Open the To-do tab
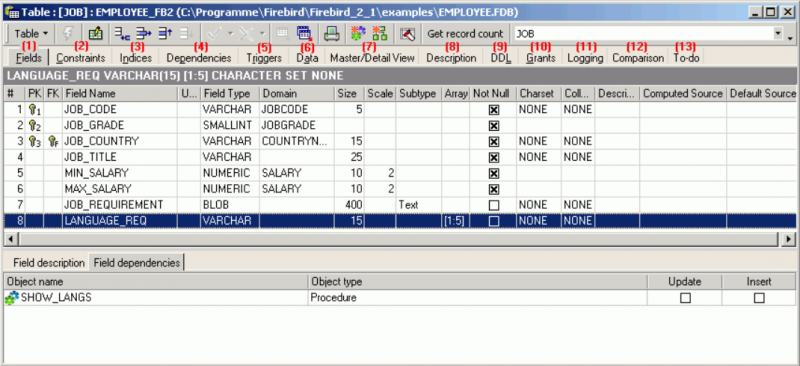Image resolution: width=800 pixels, height=366 pixels. [x=686, y=58]
